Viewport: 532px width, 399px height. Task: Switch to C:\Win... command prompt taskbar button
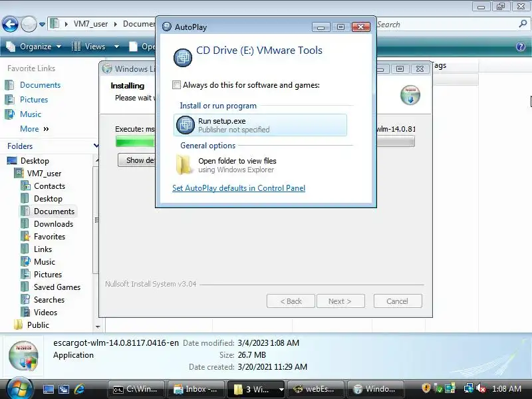136,389
